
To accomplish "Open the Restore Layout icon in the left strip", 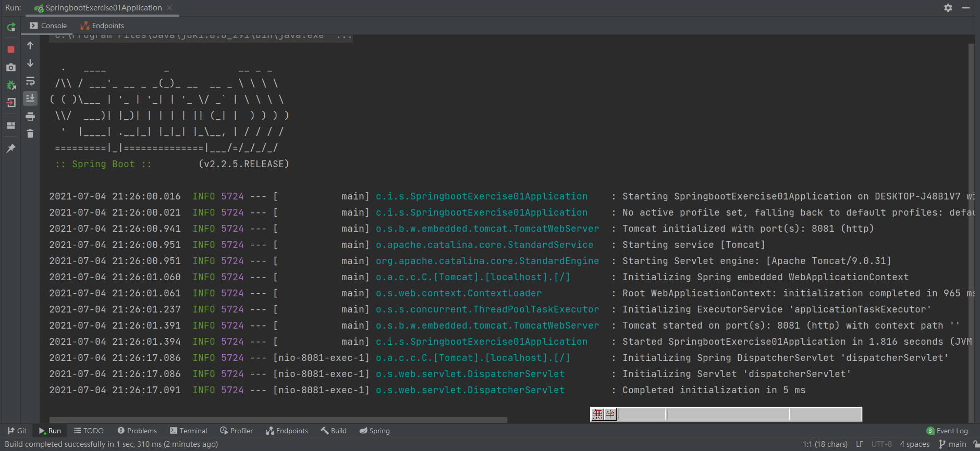I will pyautogui.click(x=11, y=126).
